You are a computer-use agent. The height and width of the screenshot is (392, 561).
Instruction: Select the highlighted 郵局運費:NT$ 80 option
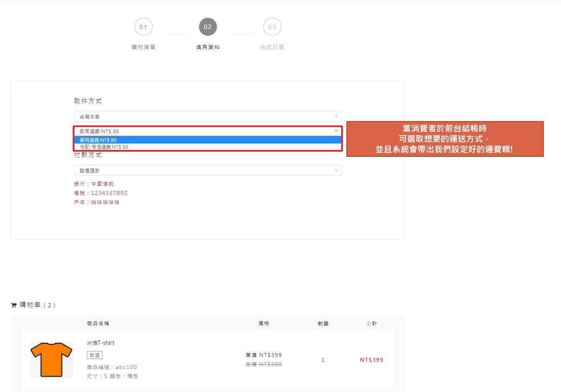(x=207, y=140)
